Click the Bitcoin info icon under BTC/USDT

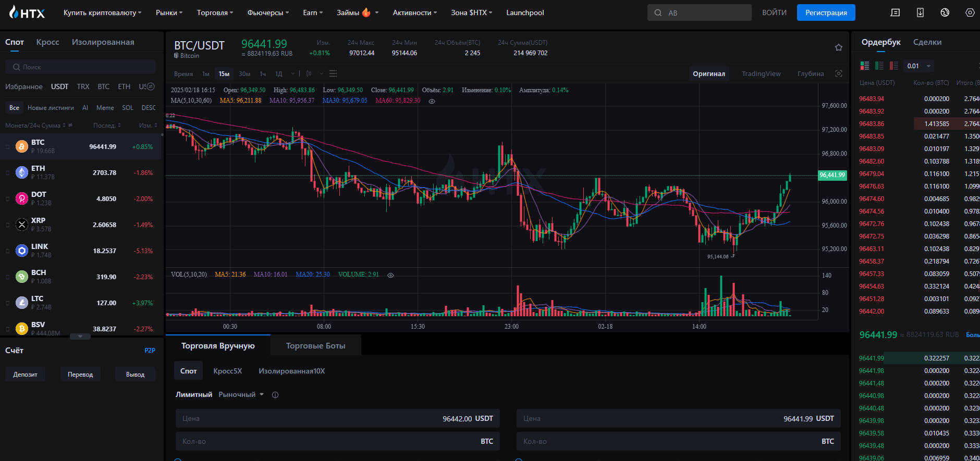176,55
